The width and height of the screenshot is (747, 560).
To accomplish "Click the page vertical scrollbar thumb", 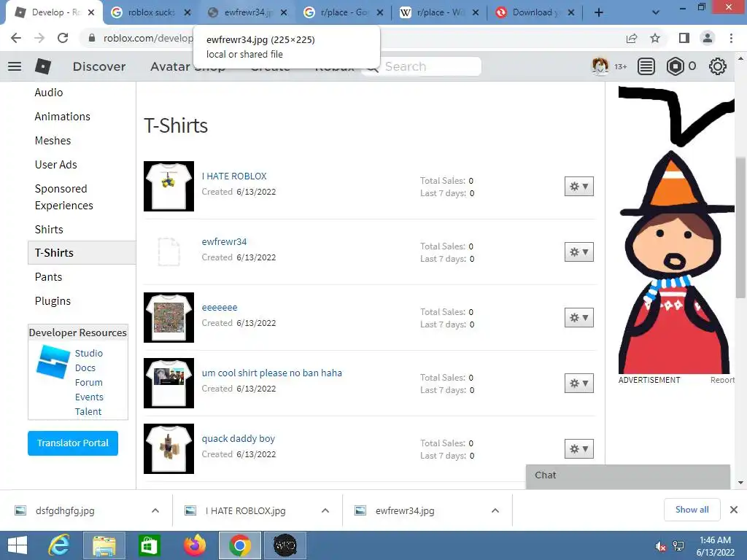I will pos(740,227).
